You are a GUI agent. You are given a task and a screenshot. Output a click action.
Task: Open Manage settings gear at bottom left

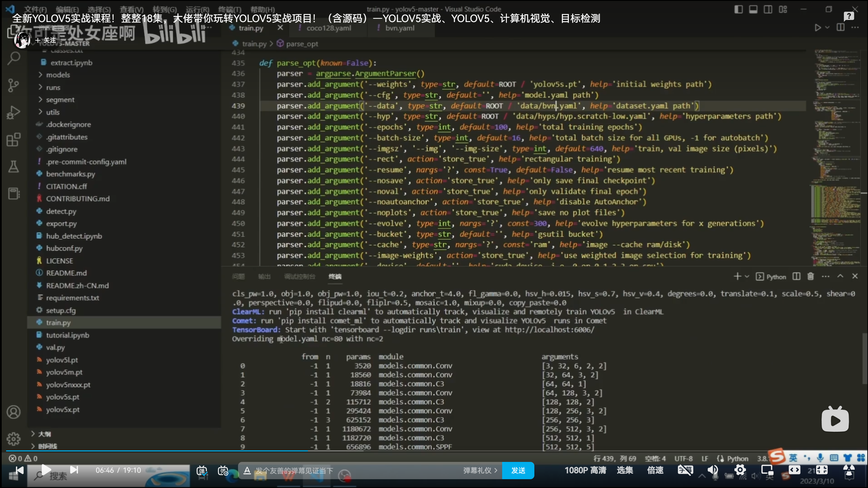(x=14, y=439)
